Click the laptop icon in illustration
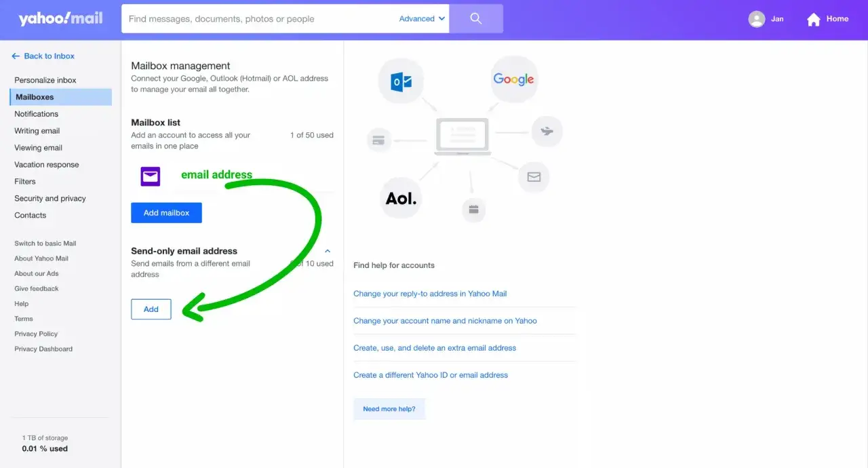868x468 pixels. (x=462, y=136)
